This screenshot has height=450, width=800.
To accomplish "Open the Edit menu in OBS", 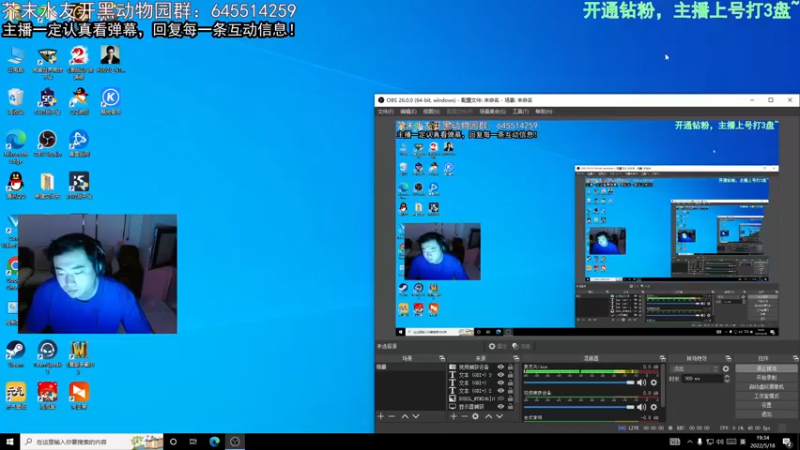I will click(408, 111).
